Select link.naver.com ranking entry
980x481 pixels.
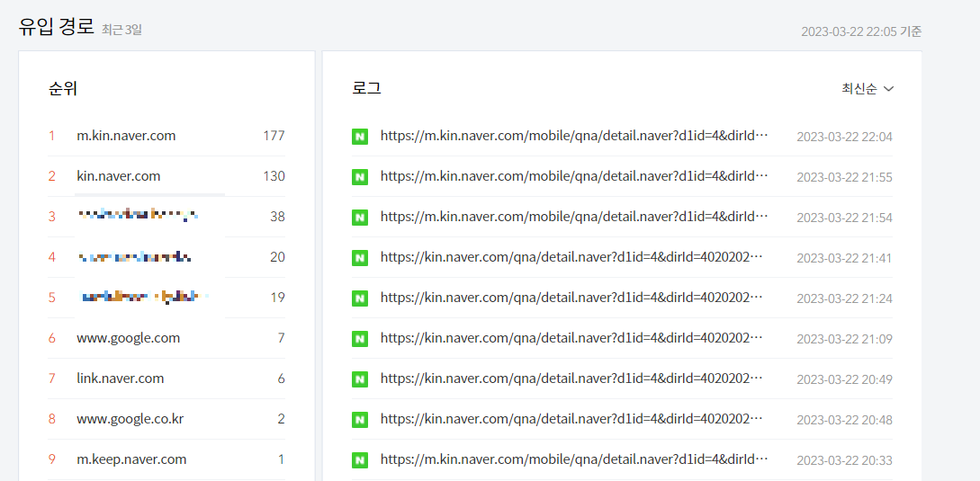pyautogui.click(x=121, y=379)
